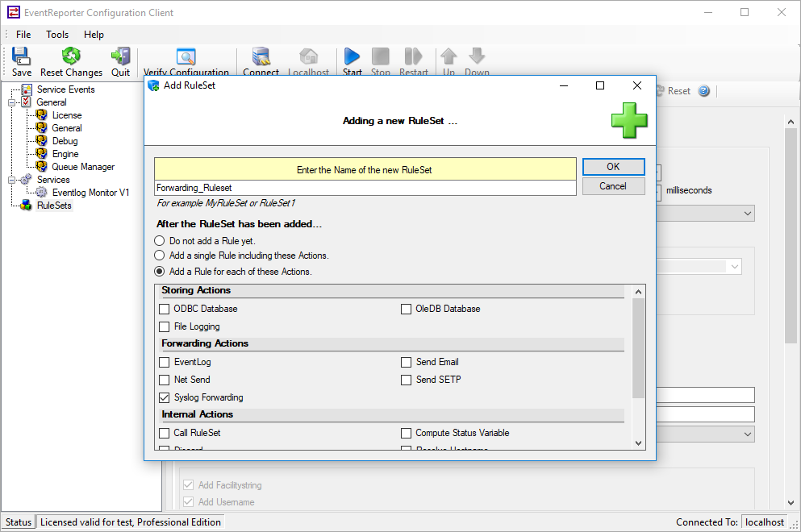Choose 'Add a single Rule including these Actions'
The width and height of the screenshot is (801, 532).
pyautogui.click(x=160, y=256)
